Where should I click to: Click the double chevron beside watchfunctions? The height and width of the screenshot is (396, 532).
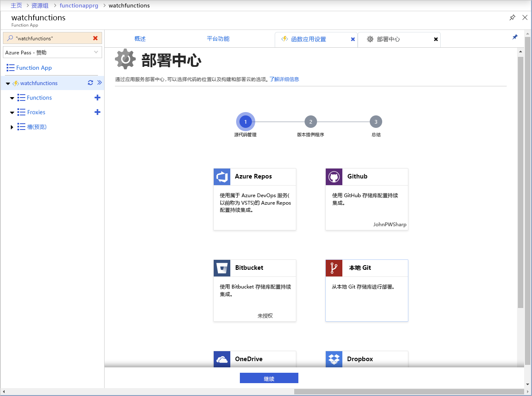100,83
